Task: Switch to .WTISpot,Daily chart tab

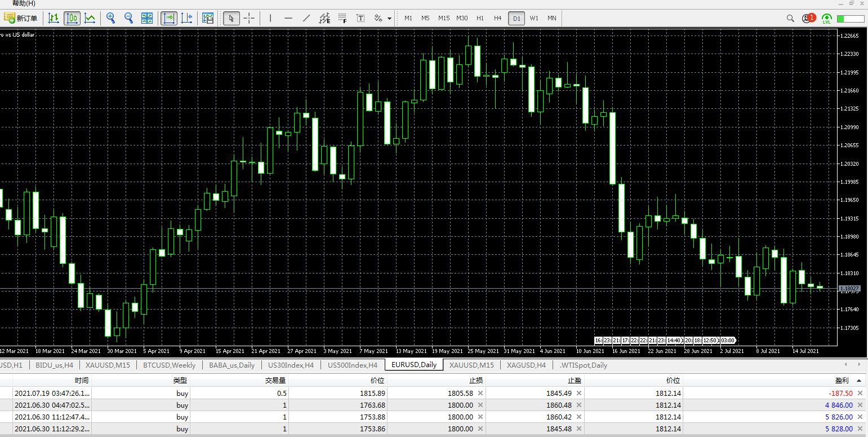Action: [584, 365]
